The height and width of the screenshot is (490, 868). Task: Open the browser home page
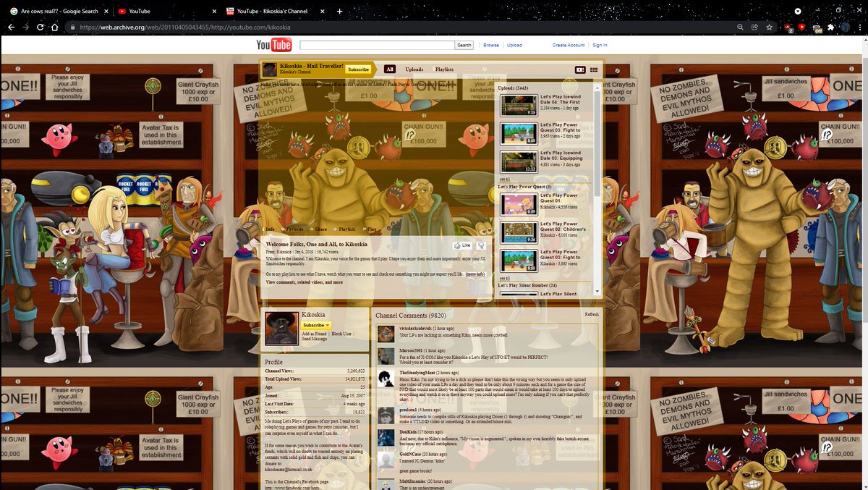click(x=54, y=27)
